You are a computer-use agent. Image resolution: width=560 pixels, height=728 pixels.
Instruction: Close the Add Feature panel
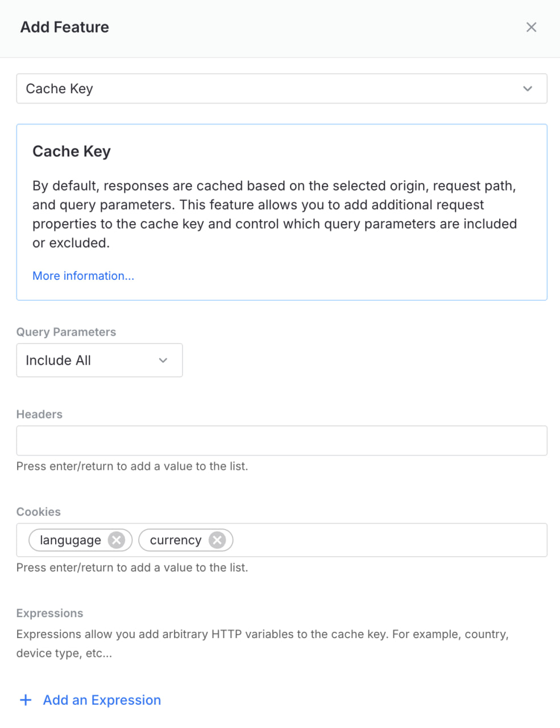(x=531, y=27)
